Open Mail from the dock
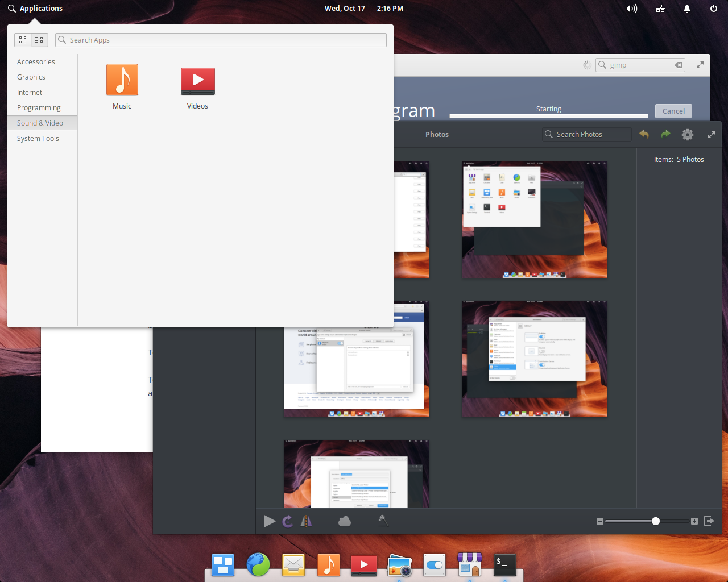The height and width of the screenshot is (582, 728). coord(293,564)
